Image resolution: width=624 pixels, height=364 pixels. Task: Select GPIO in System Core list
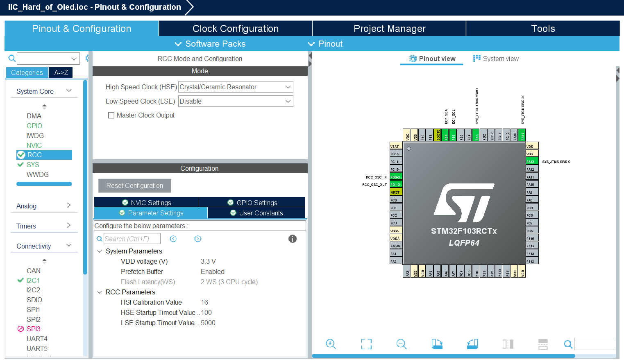point(34,126)
